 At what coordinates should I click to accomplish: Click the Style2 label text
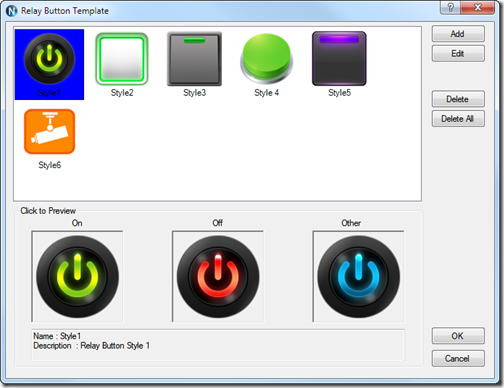(122, 93)
